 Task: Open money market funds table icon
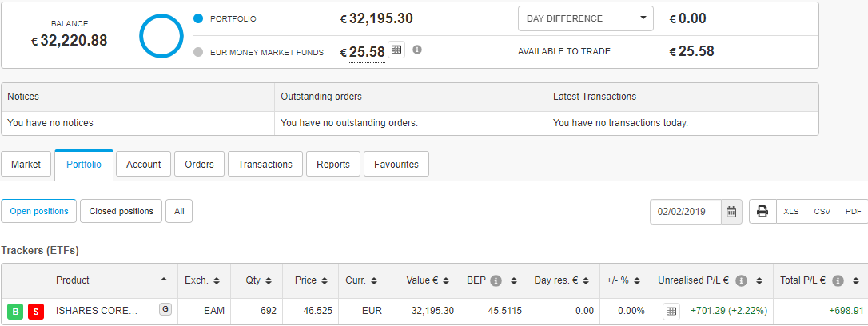point(396,50)
